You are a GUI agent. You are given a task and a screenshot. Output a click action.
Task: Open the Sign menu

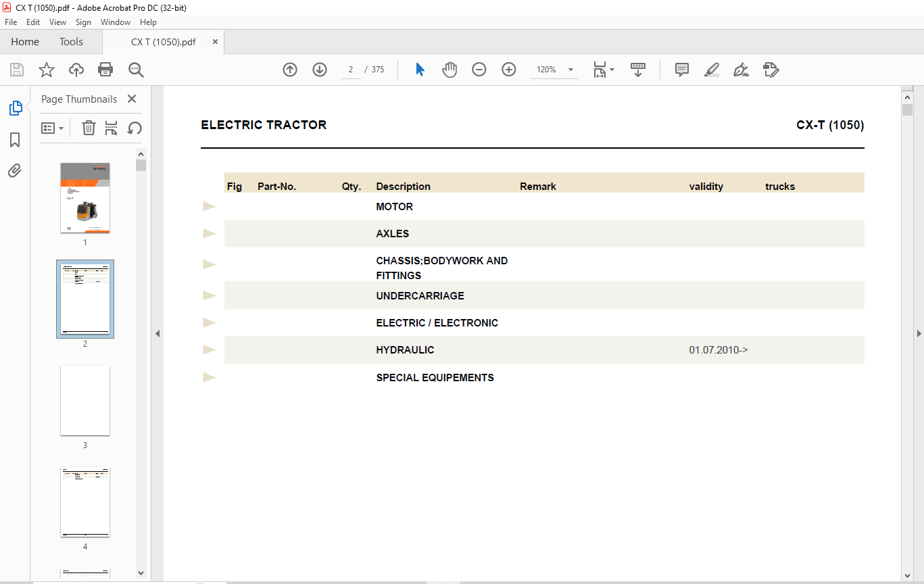coord(83,22)
